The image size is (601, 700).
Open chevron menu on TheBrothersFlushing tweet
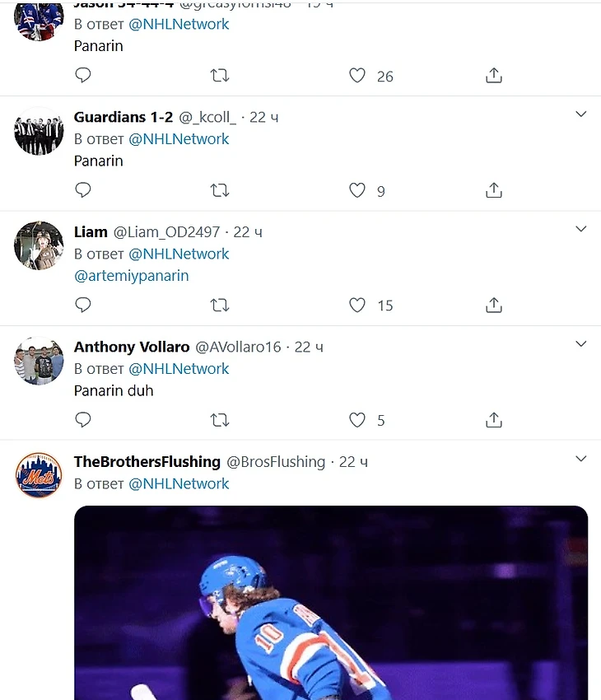point(580,459)
